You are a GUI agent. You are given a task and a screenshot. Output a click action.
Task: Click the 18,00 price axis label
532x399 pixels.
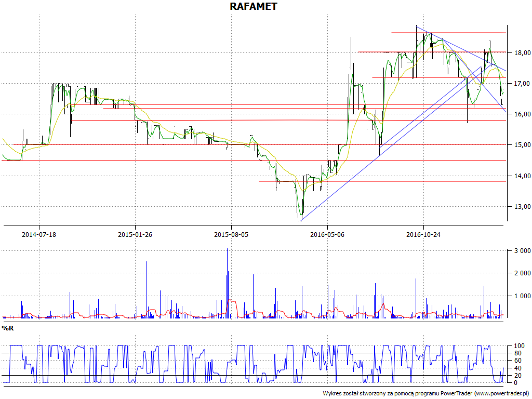pyautogui.click(x=522, y=53)
